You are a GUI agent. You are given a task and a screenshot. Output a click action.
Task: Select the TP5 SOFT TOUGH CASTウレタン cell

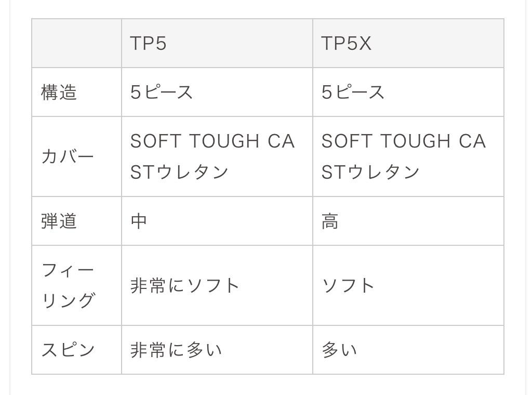pos(217,156)
